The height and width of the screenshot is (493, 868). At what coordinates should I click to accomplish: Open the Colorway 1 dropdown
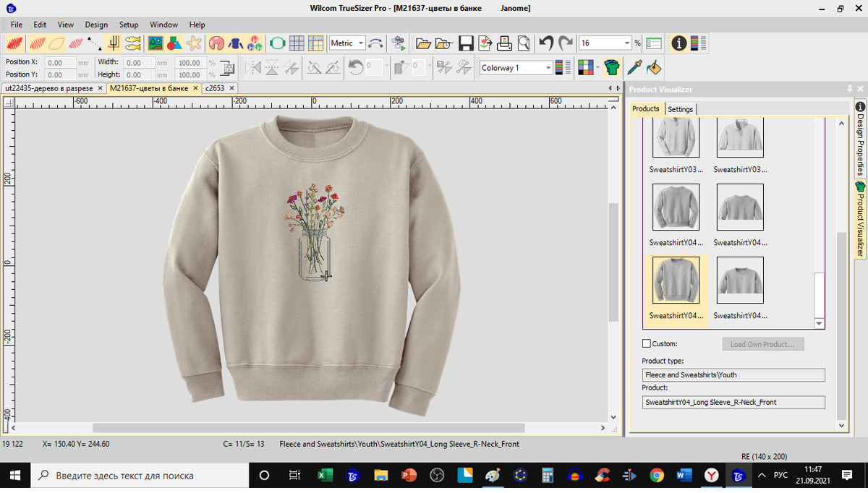tap(548, 68)
